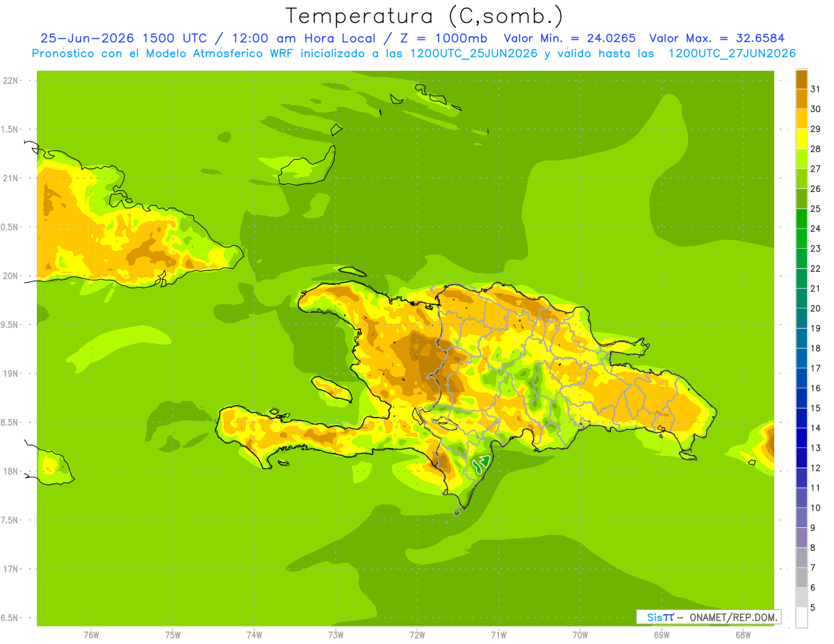Viewport: 834px width, 644px height.
Task: Click the "19N" latitude axis label
Action: click(12, 373)
